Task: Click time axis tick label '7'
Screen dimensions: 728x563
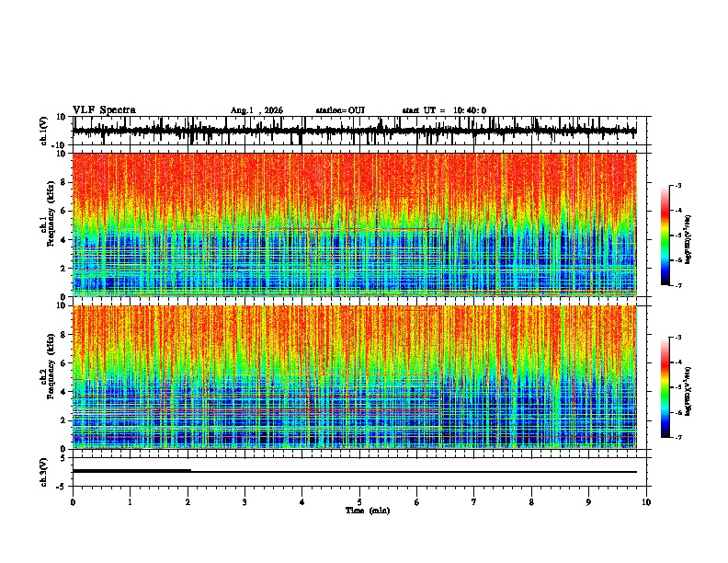Action: coord(474,502)
